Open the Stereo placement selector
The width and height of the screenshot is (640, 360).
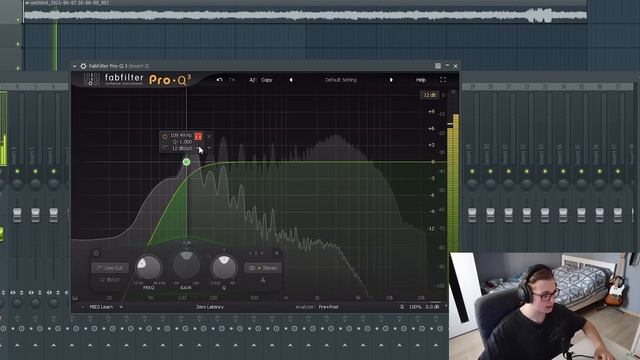(x=263, y=268)
